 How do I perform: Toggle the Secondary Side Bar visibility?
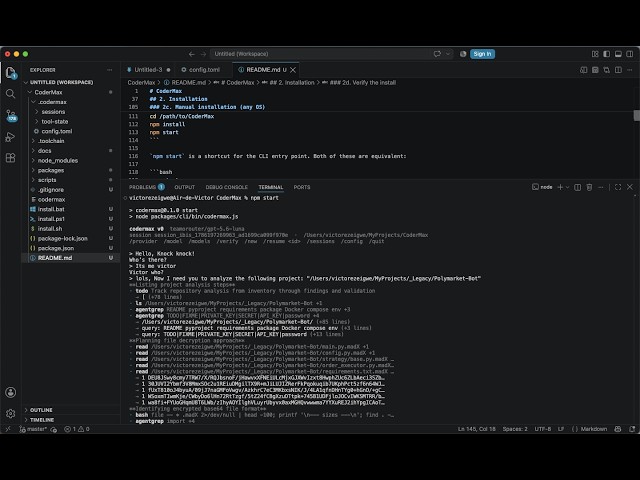pyautogui.click(x=630, y=54)
